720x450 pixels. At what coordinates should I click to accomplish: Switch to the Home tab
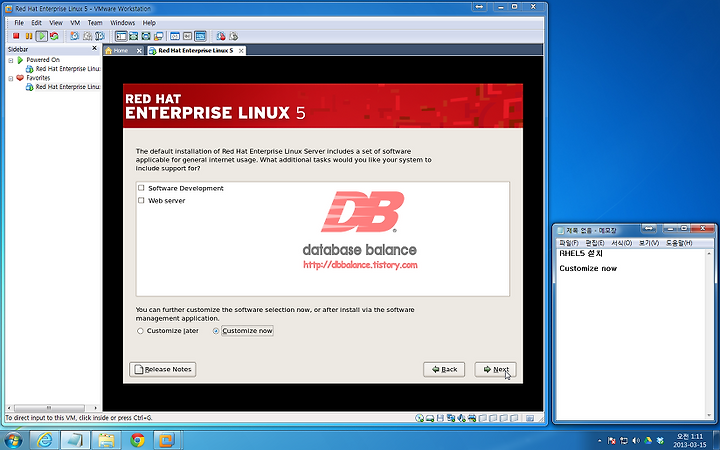121,51
